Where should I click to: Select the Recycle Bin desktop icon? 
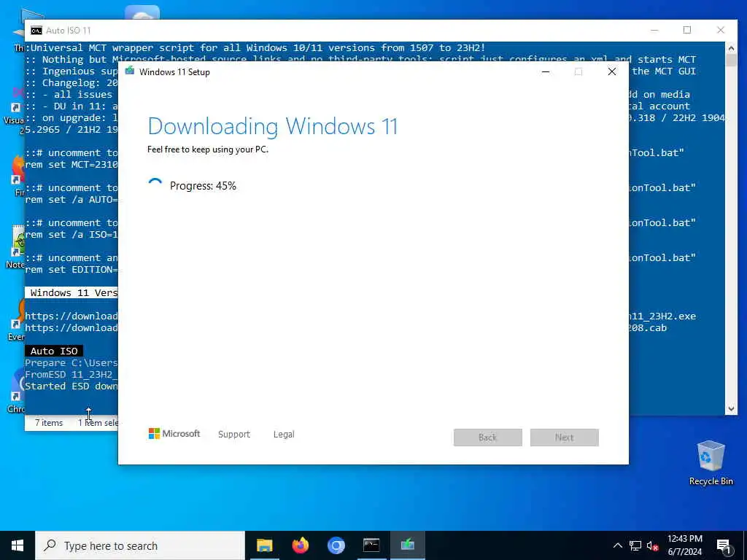[711, 462]
